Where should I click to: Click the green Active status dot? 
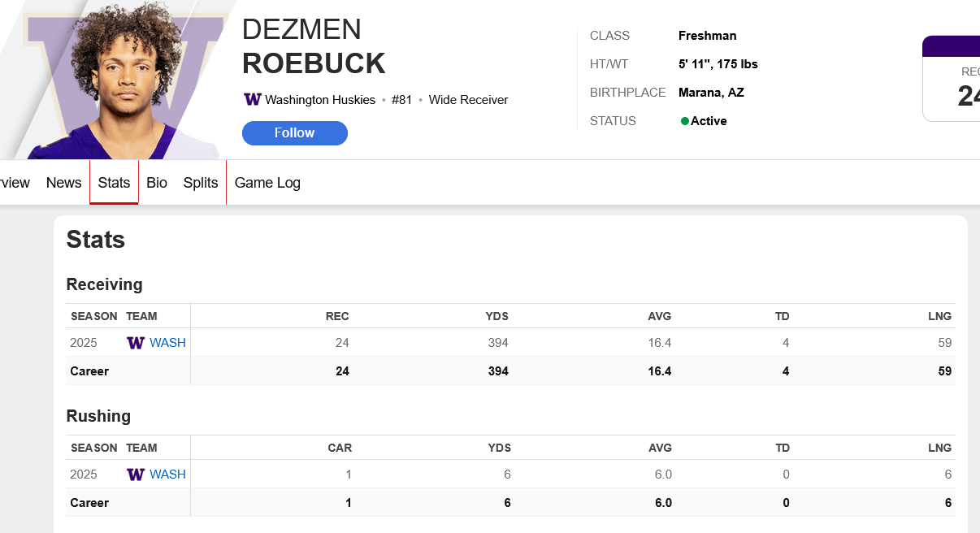point(685,121)
